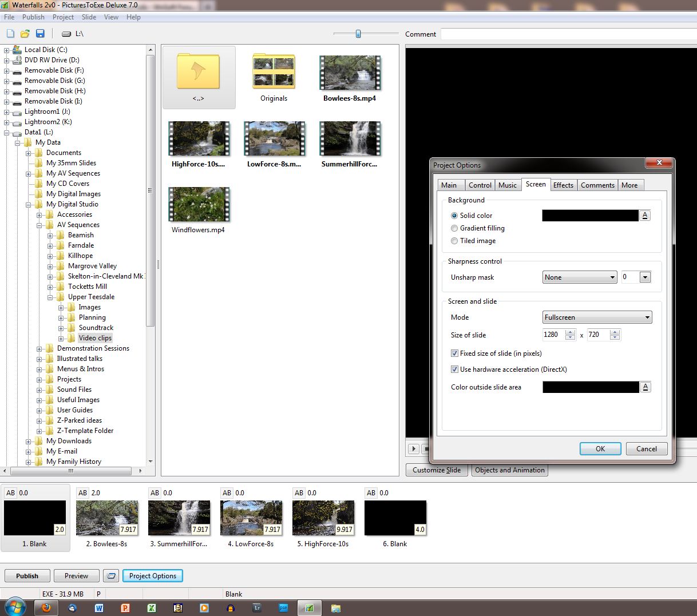The height and width of the screenshot is (616, 697).
Task: Expand the Beamish folder in tree
Action: point(50,236)
